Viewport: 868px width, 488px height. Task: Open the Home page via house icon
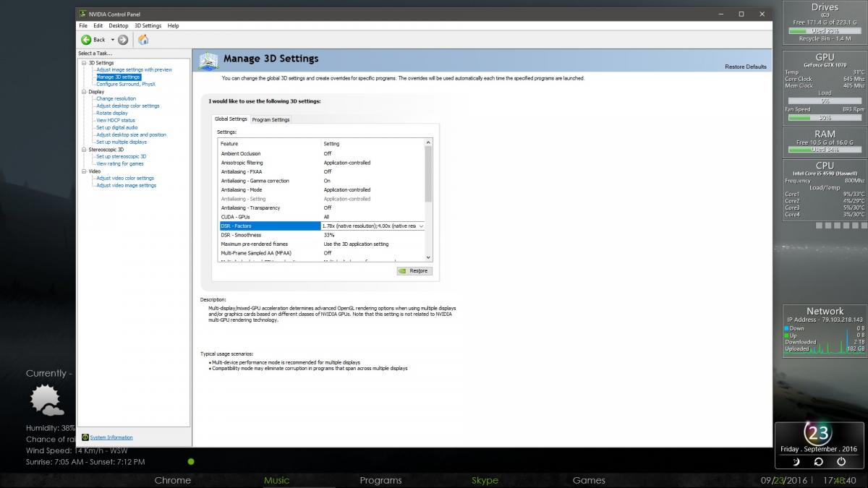tap(143, 40)
